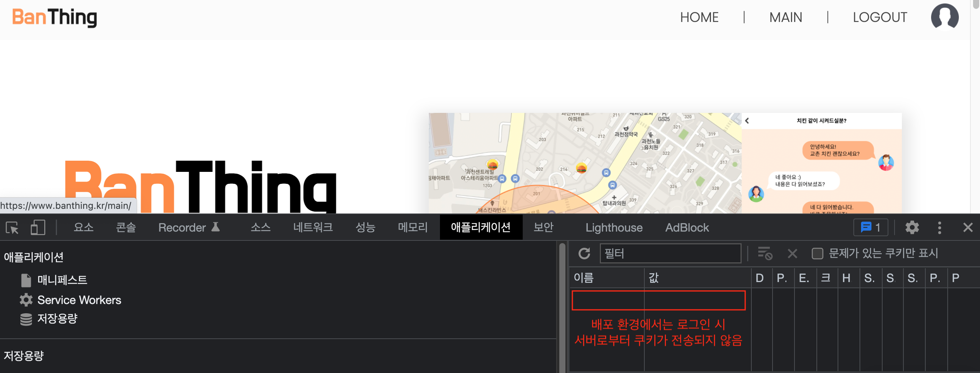Toggle the device toolbar icon
The width and height of the screenshot is (980, 373).
click(38, 228)
